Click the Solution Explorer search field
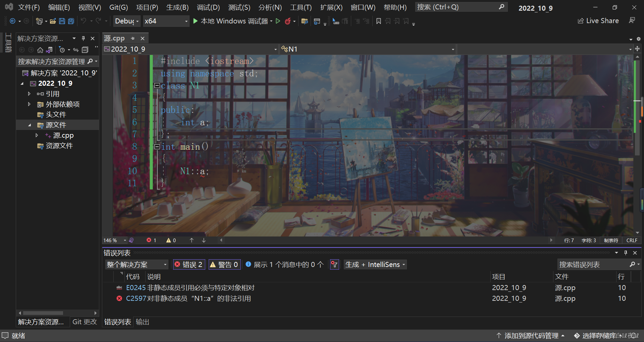 tap(57, 62)
